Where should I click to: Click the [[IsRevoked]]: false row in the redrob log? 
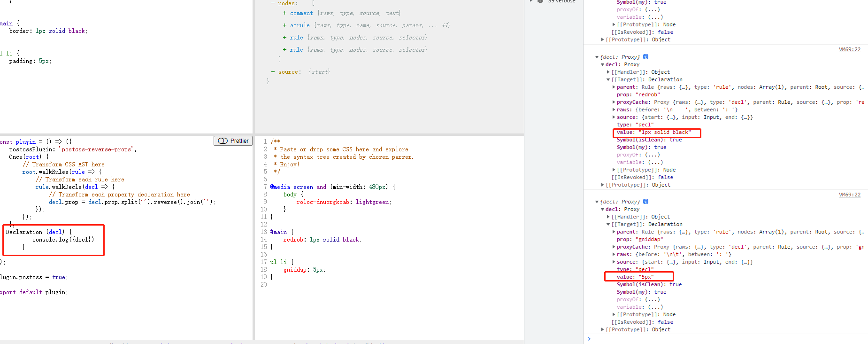tap(642, 177)
